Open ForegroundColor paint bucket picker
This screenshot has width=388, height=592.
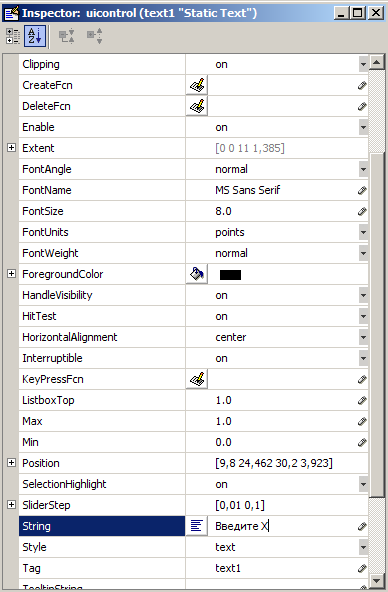pyautogui.click(x=197, y=274)
